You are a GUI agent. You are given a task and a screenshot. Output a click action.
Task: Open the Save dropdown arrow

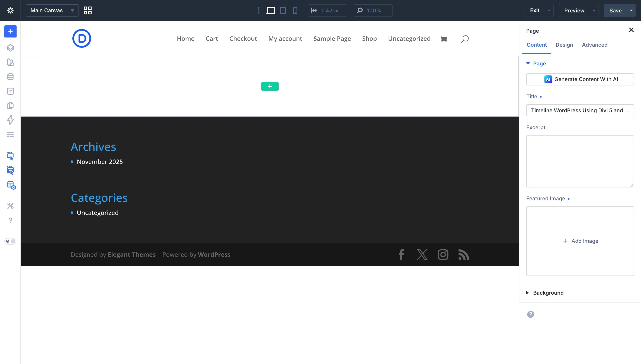[x=631, y=10]
